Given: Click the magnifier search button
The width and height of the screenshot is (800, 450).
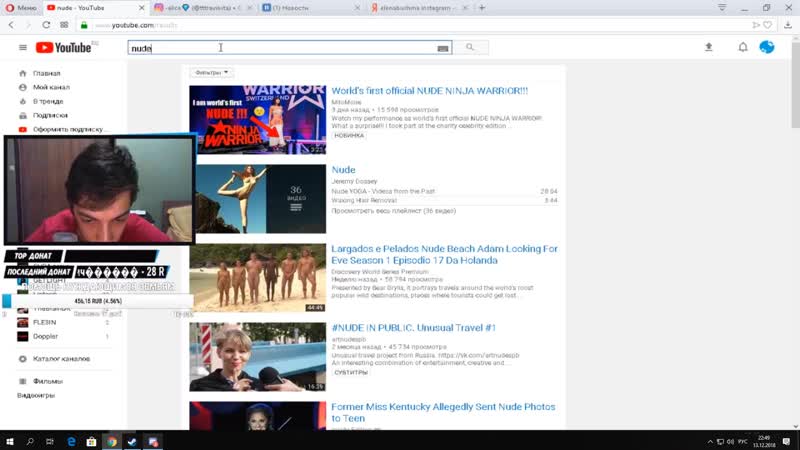Looking at the screenshot, I should tap(470, 47).
